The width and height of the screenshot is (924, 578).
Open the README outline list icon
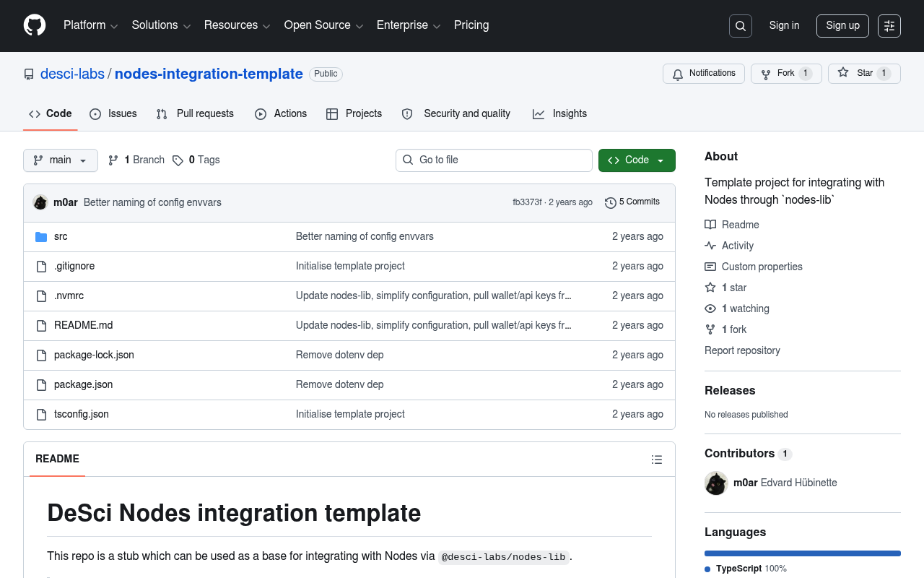click(x=657, y=460)
